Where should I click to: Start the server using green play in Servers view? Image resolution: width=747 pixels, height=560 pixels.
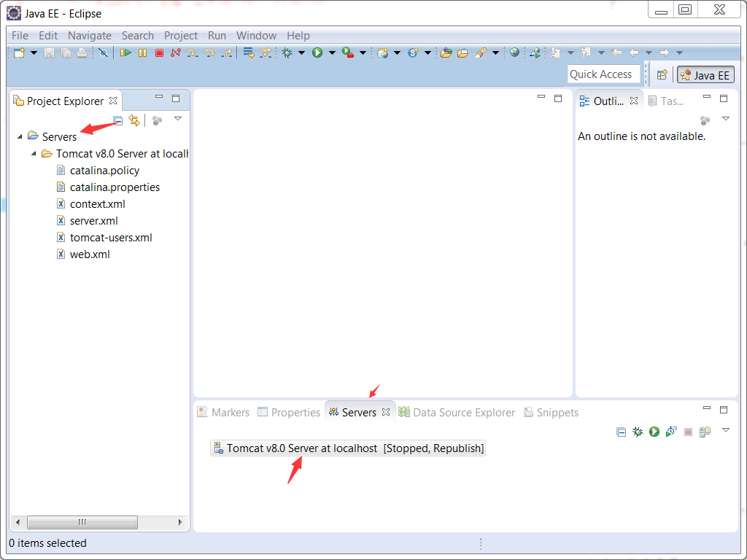point(654,432)
